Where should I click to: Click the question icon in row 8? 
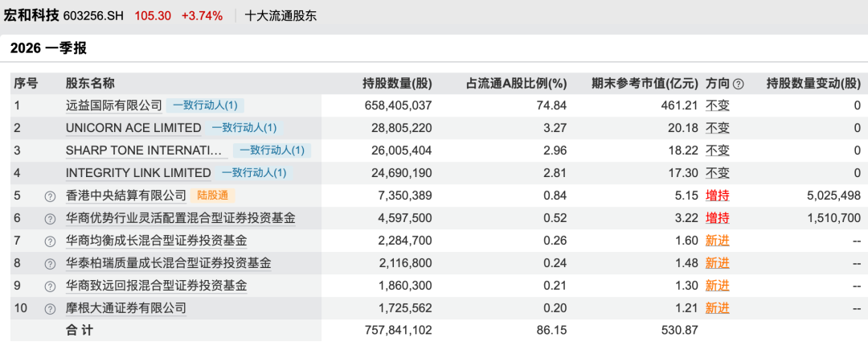pyautogui.click(x=50, y=263)
